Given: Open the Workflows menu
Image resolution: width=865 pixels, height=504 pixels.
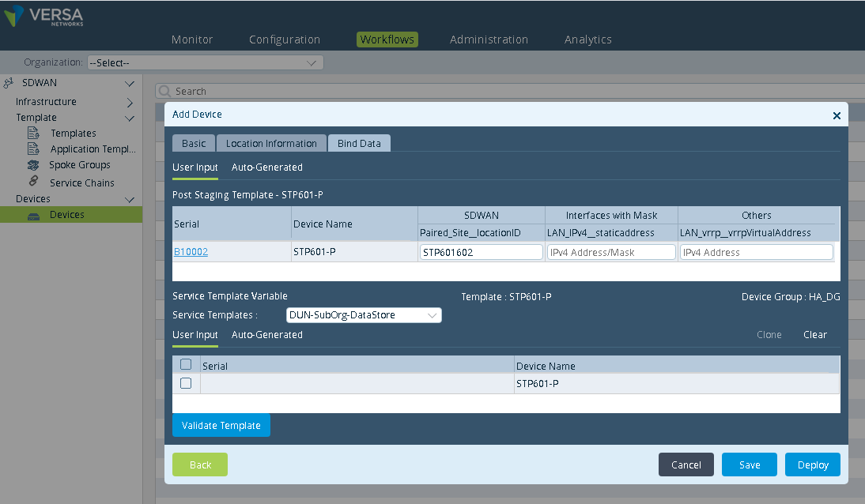Looking at the screenshot, I should (x=387, y=39).
